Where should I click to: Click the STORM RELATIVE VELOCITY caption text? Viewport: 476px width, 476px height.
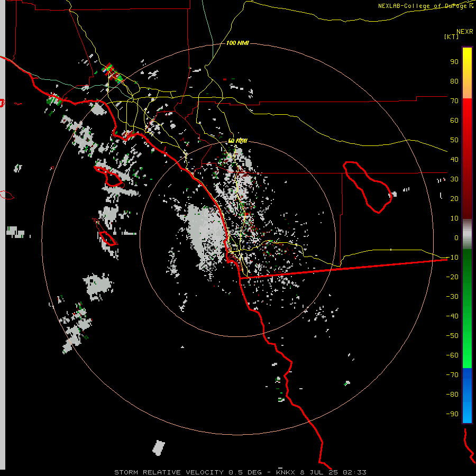click(x=170, y=472)
